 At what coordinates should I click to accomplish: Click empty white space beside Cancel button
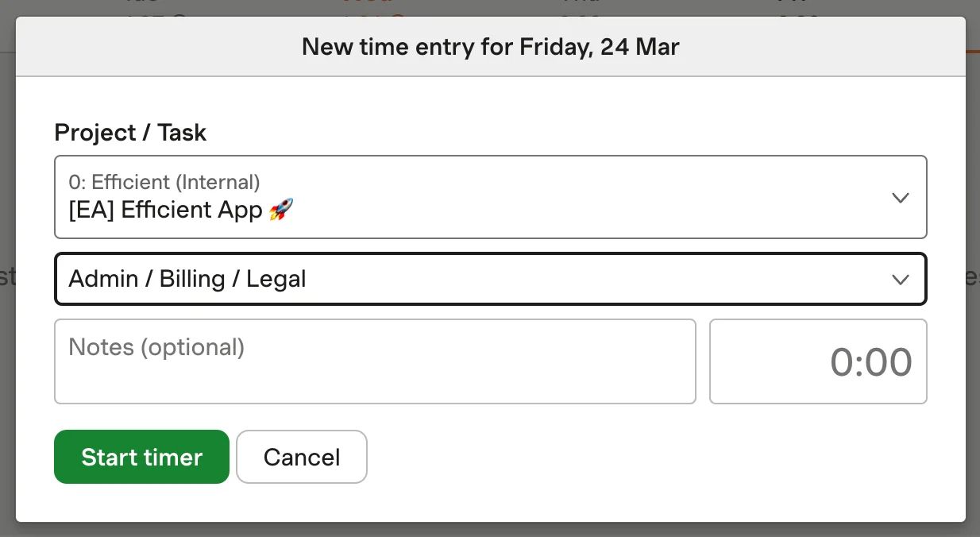[635, 457]
